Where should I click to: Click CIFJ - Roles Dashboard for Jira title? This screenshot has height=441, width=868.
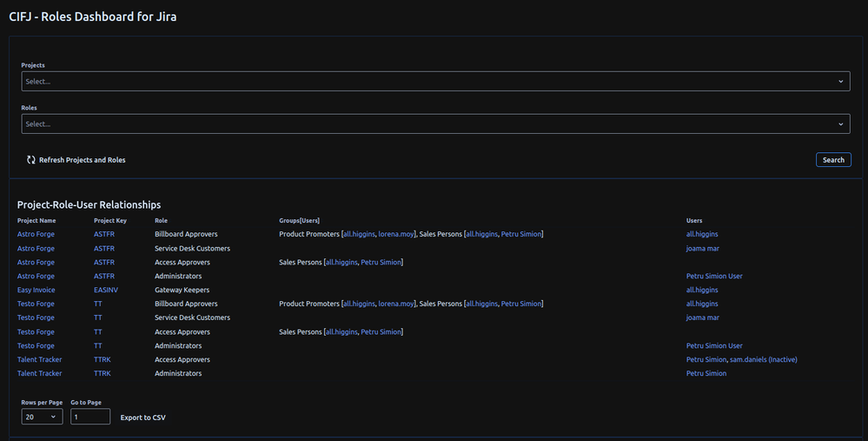93,17
